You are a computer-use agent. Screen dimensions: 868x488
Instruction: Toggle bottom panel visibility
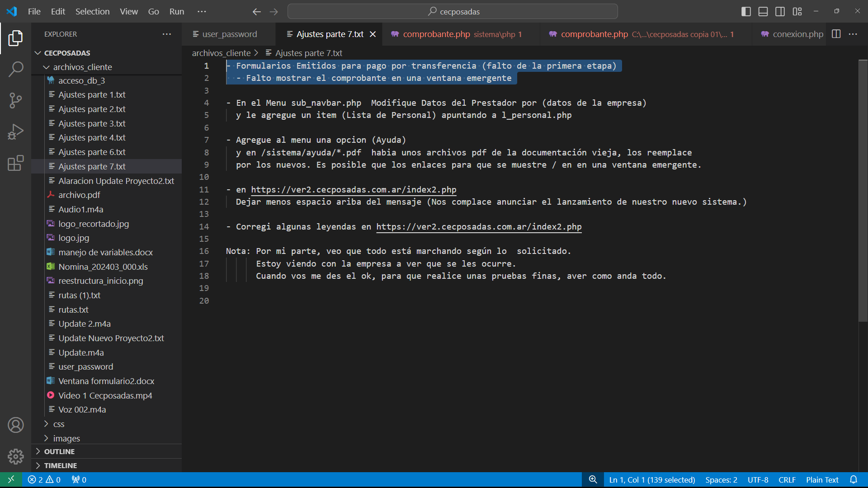(763, 12)
